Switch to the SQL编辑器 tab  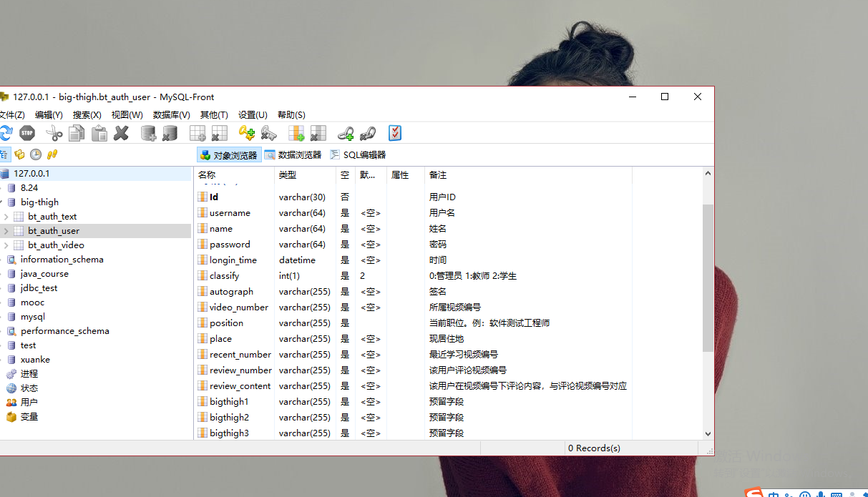pos(358,154)
